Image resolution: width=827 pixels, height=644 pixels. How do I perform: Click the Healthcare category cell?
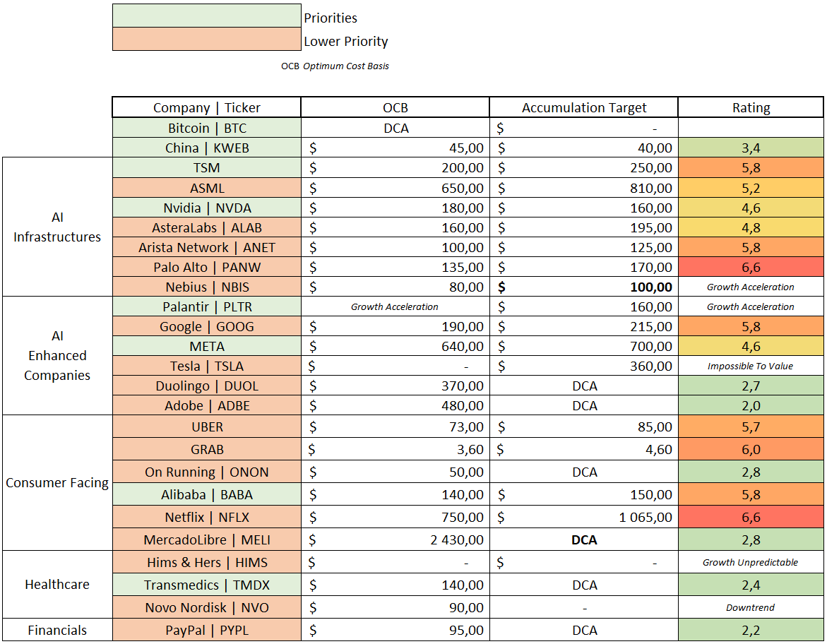coord(57,585)
